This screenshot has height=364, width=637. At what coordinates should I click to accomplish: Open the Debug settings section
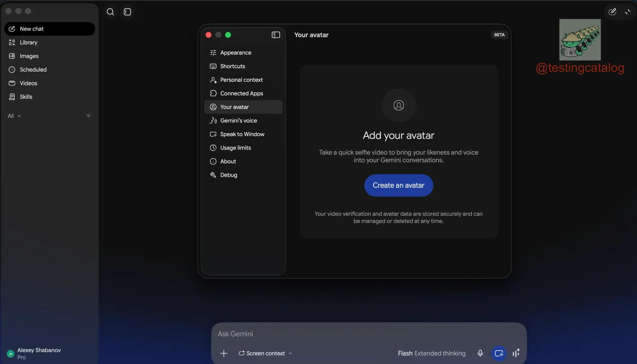(243, 175)
